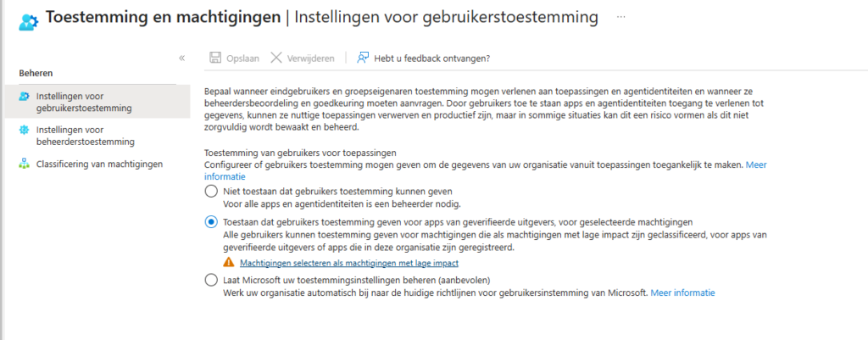
Task: Click the Toestemming en machtigingen header icon
Action: pos(28,21)
